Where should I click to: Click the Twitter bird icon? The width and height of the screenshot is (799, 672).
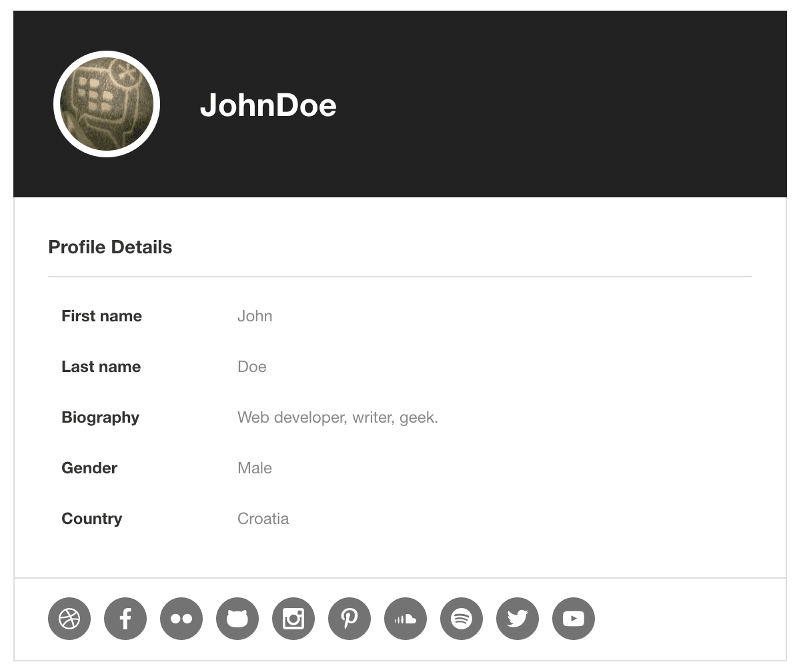(x=518, y=619)
